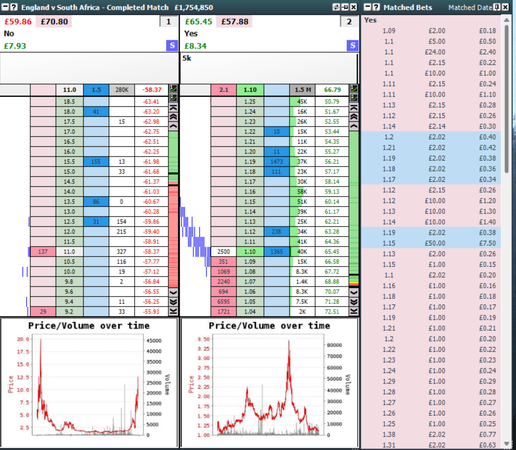Click No price/volume chart

(x=89, y=382)
